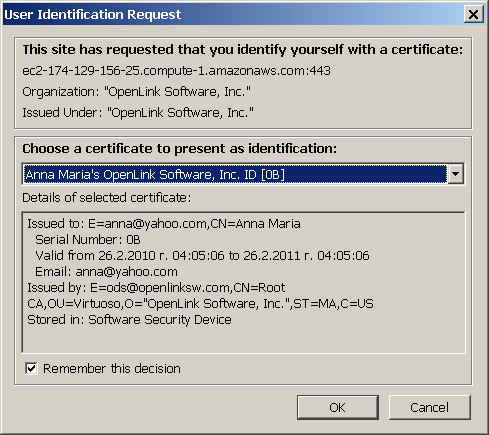Toggle the Remember this decision checkbox
This screenshot has width=489, height=435.
(x=31, y=368)
